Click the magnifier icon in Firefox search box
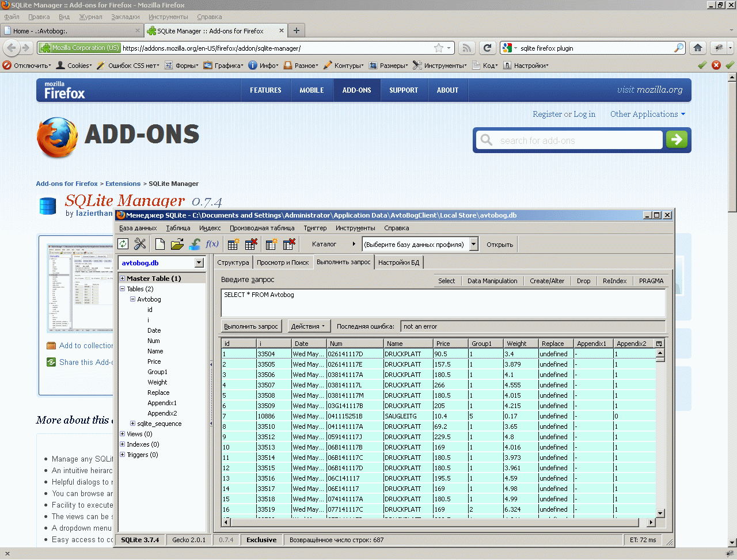This screenshot has width=737, height=560. (679, 48)
